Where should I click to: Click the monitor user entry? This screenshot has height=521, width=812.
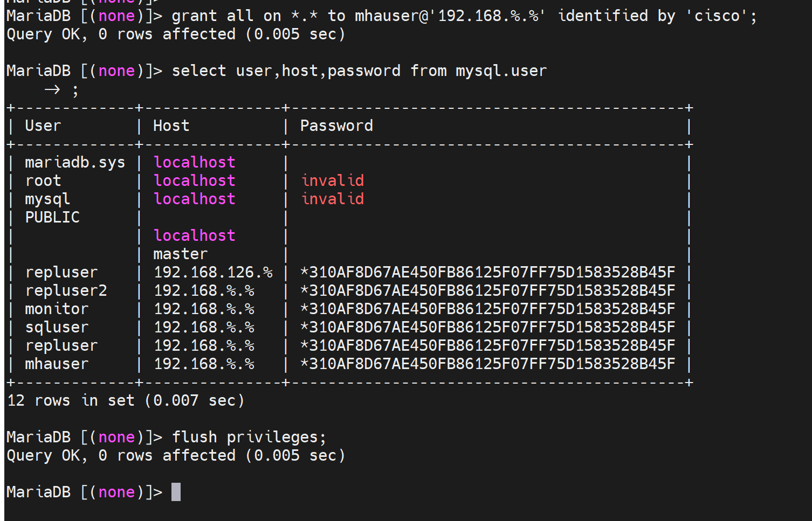57,309
